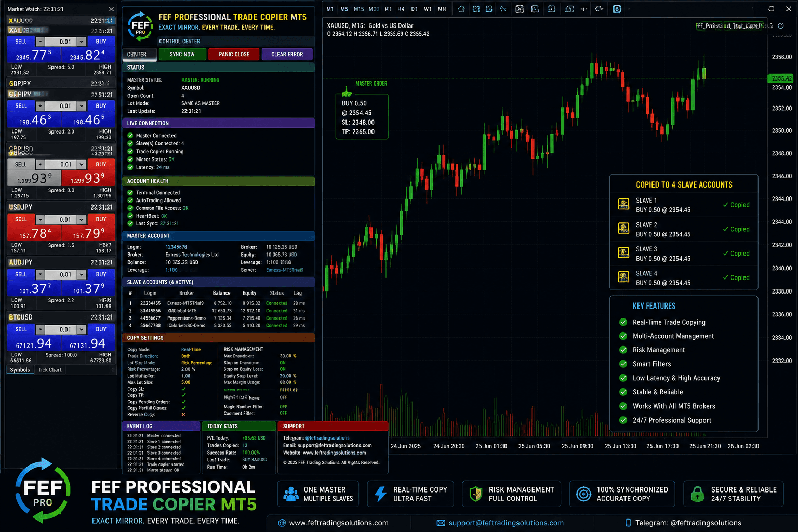This screenshot has width=798, height=532.
Task: Switch chart timeframe to H4
Action: 401,9
